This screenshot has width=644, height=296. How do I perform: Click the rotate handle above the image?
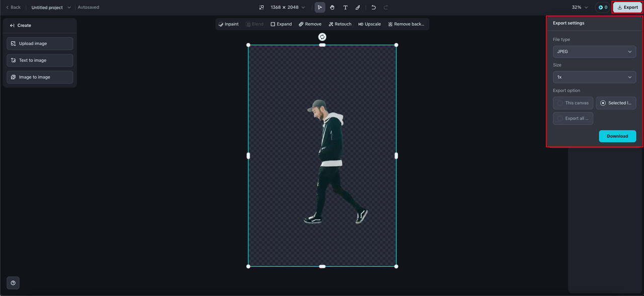coord(322,37)
